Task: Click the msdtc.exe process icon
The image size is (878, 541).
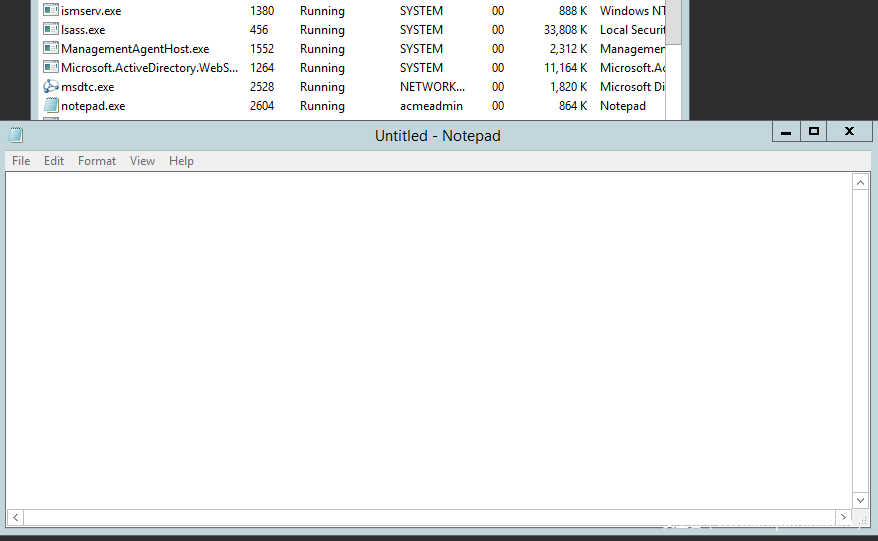Action: click(x=51, y=86)
